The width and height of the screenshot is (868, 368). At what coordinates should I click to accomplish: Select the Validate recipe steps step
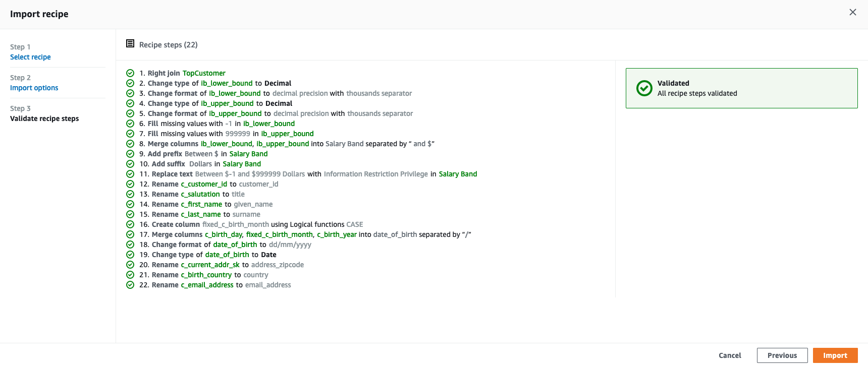[x=44, y=118]
